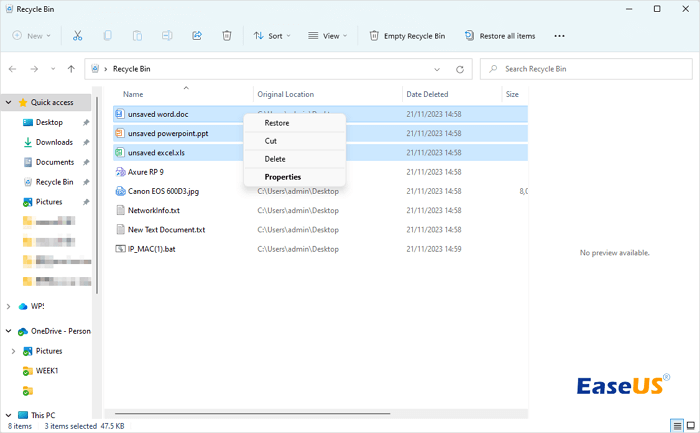Image resolution: width=700 pixels, height=433 pixels.
Task: Click the Up arrow navigation icon
Action: [71, 69]
